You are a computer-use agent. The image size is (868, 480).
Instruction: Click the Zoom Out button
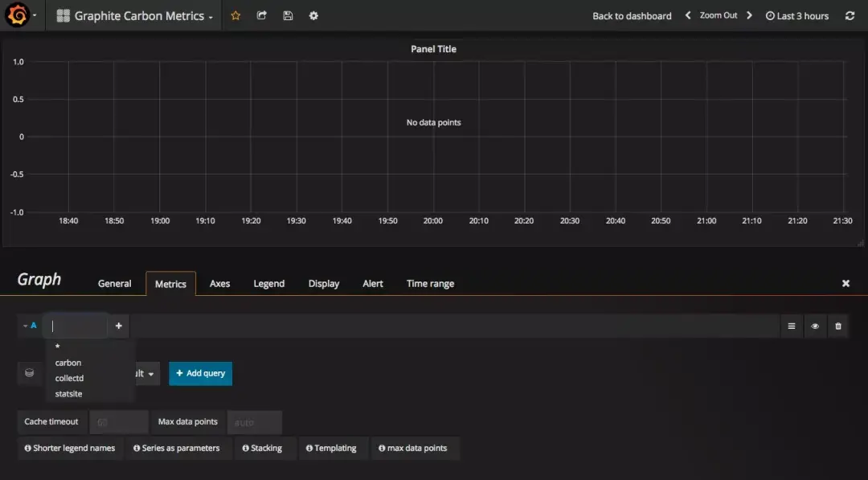pyautogui.click(x=718, y=15)
